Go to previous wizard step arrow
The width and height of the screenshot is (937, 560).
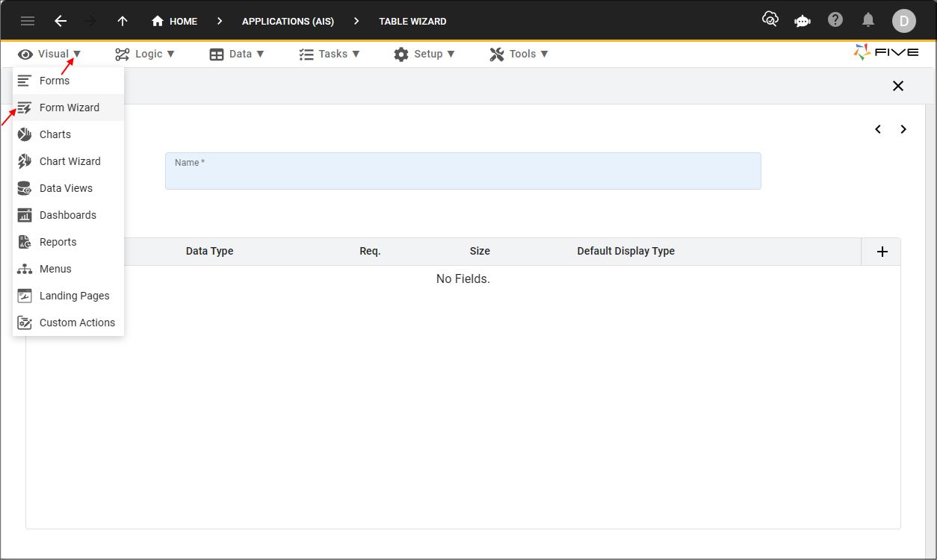[878, 129]
